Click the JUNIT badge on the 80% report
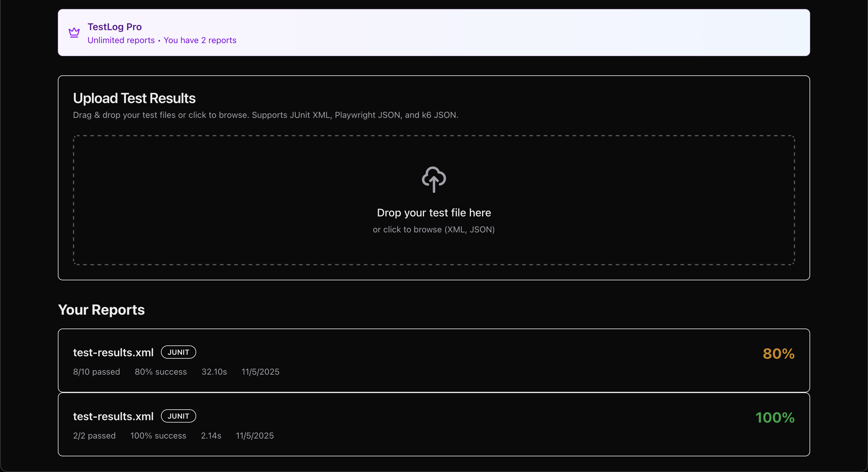868x472 pixels. pos(178,352)
